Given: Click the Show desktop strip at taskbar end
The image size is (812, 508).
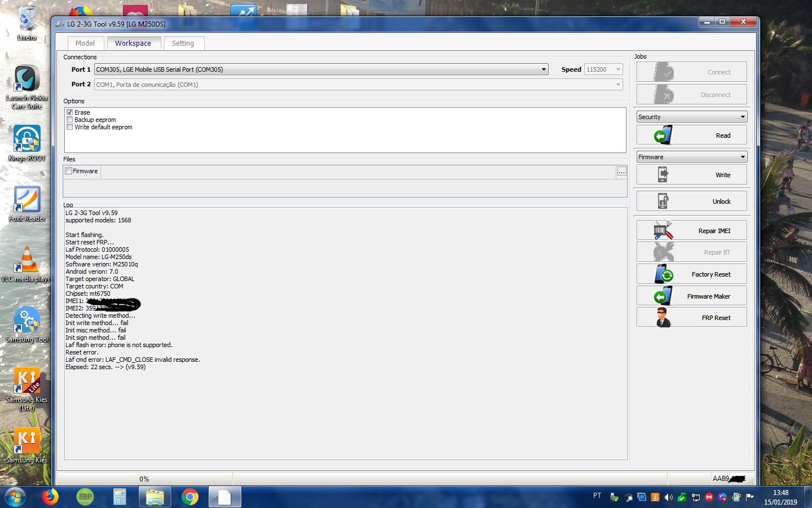Looking at the screenshot, I should coord(807,497).
